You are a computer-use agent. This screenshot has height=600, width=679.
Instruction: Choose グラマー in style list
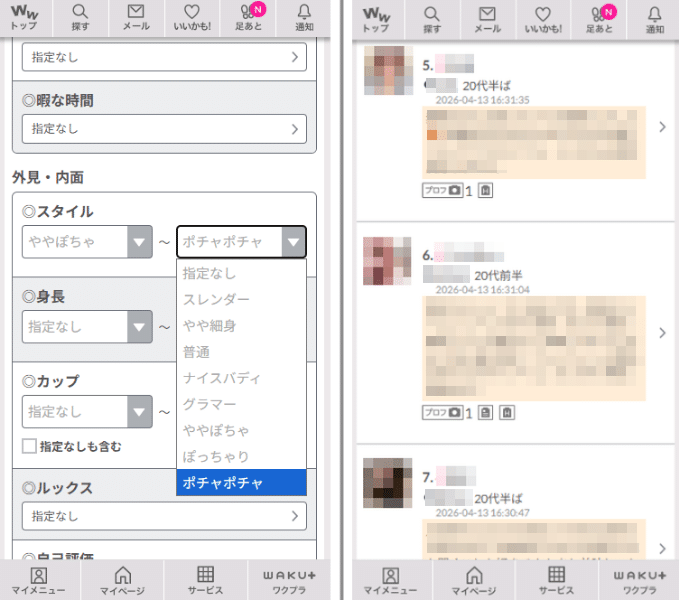[x=241, y=404]
